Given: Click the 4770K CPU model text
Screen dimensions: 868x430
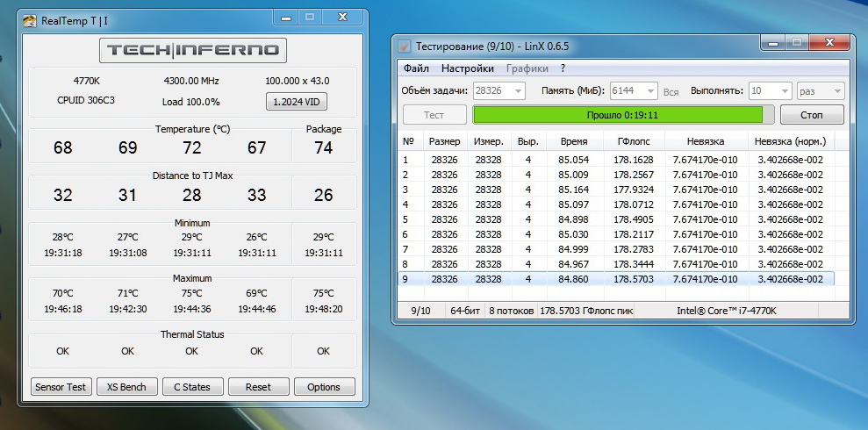Looking at the screenshot, I should (x=86, y=81).
